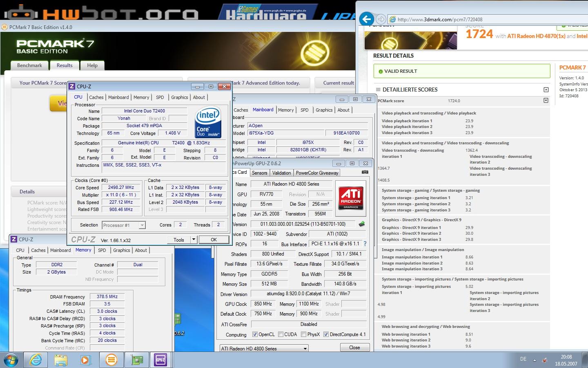Open the Validation tab in GPU-Z
This screenshot has width=588, height=368.
click(x=282, y=173)
